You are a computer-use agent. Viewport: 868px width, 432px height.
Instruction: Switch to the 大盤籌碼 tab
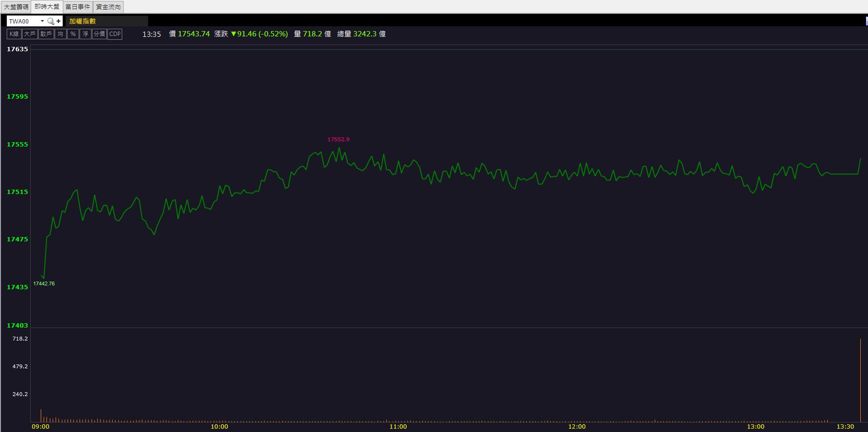[x=16, y=7]
